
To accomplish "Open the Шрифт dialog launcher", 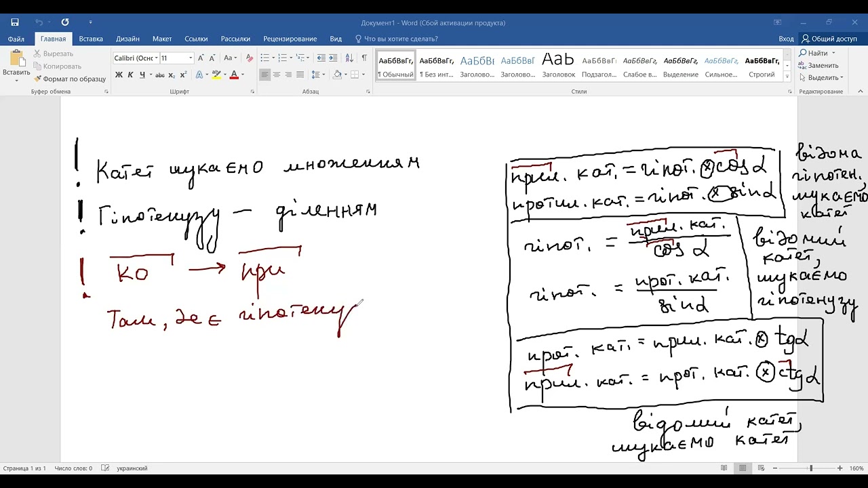I will pyautogui.click(x=253, y=91).
